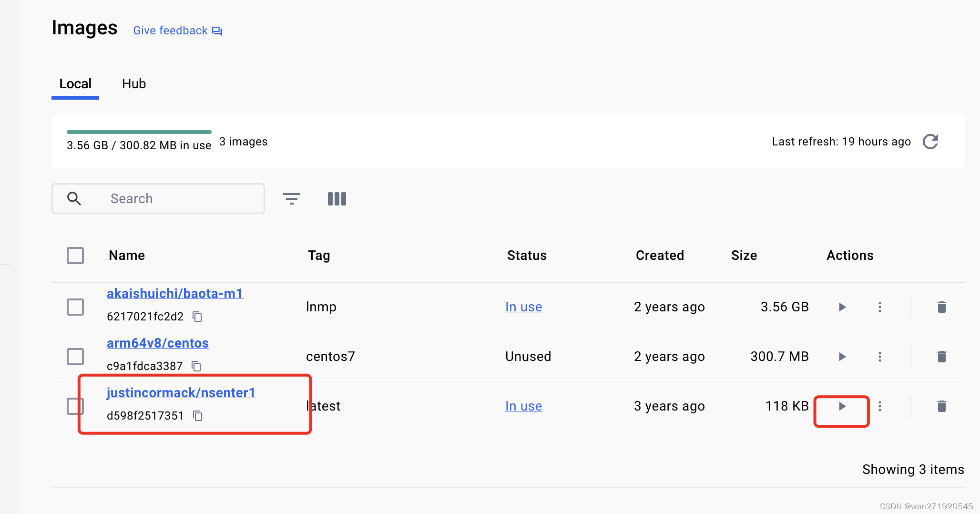Delete the akaishuichi/baota-m1 image
Screen dimensions: 980x514
(942, 307)
